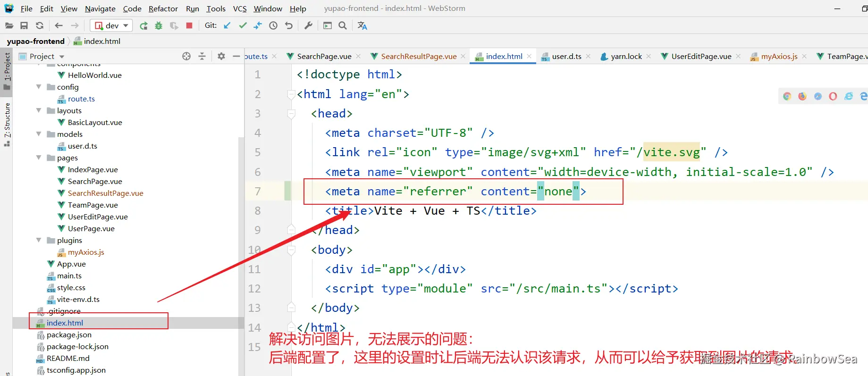Select BasicLayout.vue file
The width and height of the screenshot is (868, 376).
(x=94, y=122)
